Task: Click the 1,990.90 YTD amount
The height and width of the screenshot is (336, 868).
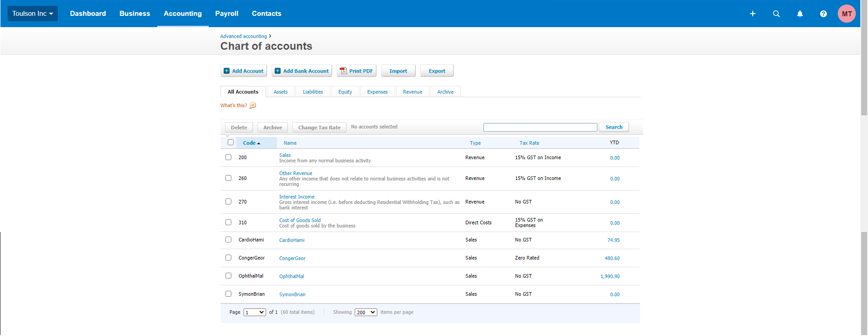Action: [610, 276]
